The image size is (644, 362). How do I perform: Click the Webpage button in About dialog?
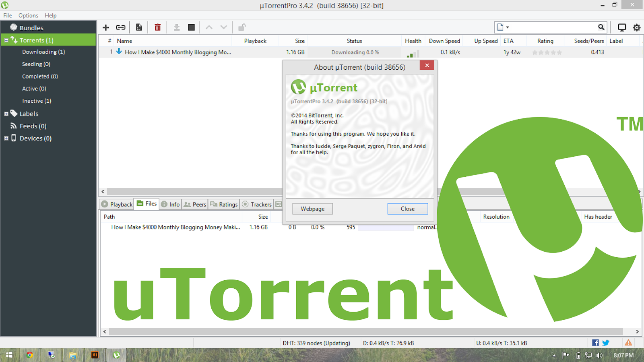[x=312, y=209]
